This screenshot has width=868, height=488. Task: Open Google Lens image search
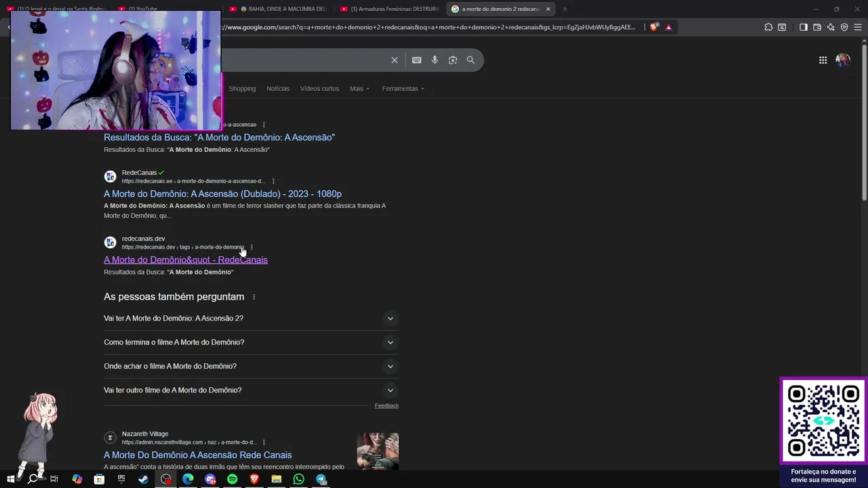(453, 60)
